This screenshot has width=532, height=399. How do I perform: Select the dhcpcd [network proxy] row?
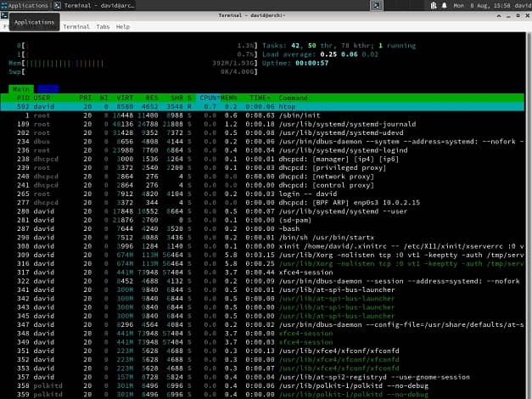click(x=262, y=177)
